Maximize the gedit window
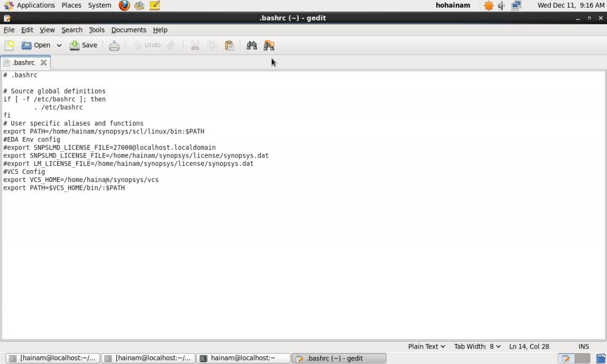Image resolution: width=607 pixels, height=364 pixels. tap(589, 18)
